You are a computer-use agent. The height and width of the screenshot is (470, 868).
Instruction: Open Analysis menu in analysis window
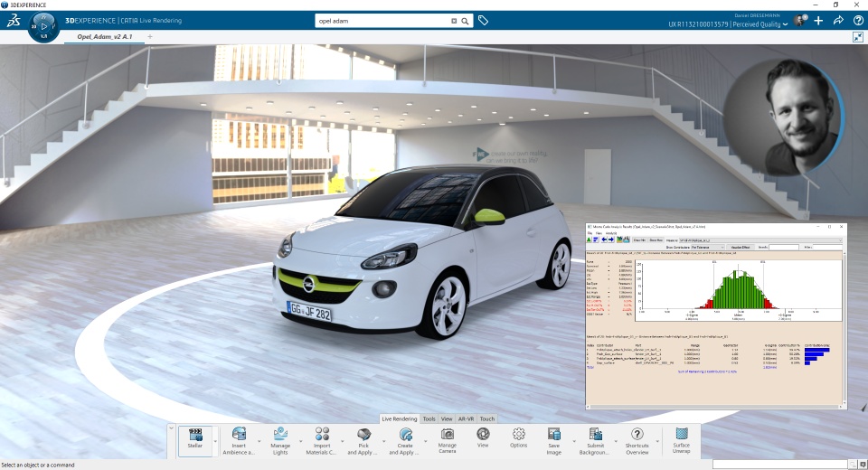click(x=611, y=233)
